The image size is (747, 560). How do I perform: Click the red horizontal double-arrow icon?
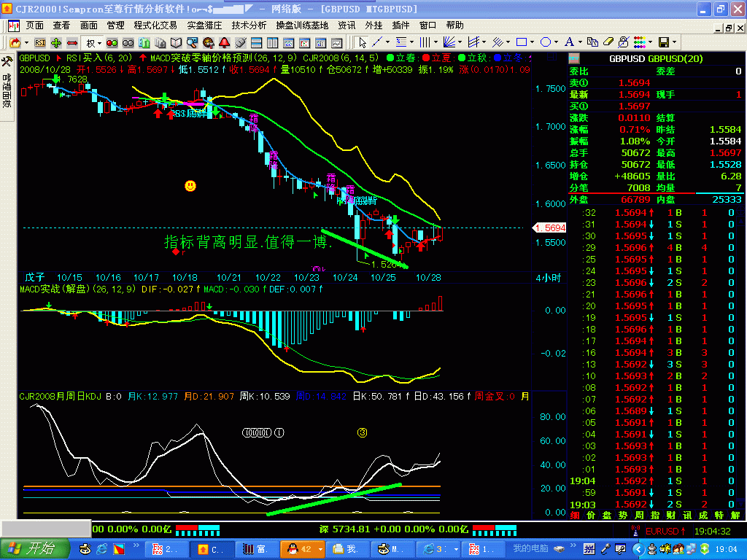coord(72,42)
